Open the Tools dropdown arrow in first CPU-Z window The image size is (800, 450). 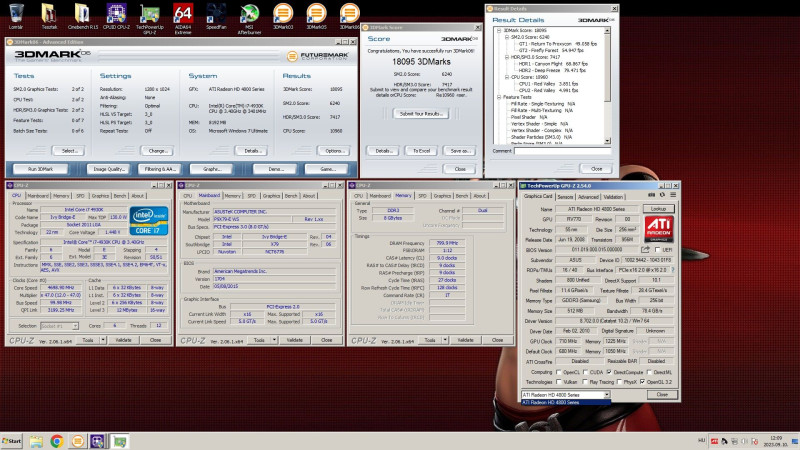[x=103, y=340]
